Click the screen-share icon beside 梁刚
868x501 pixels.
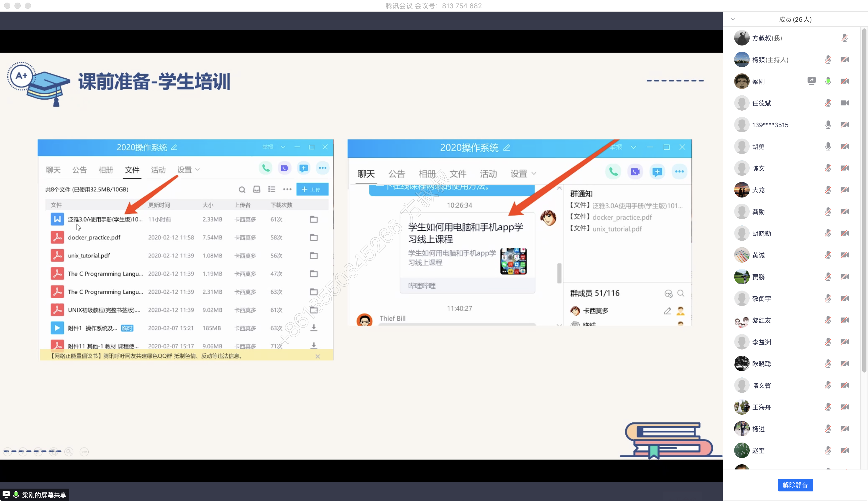[811, 81]
